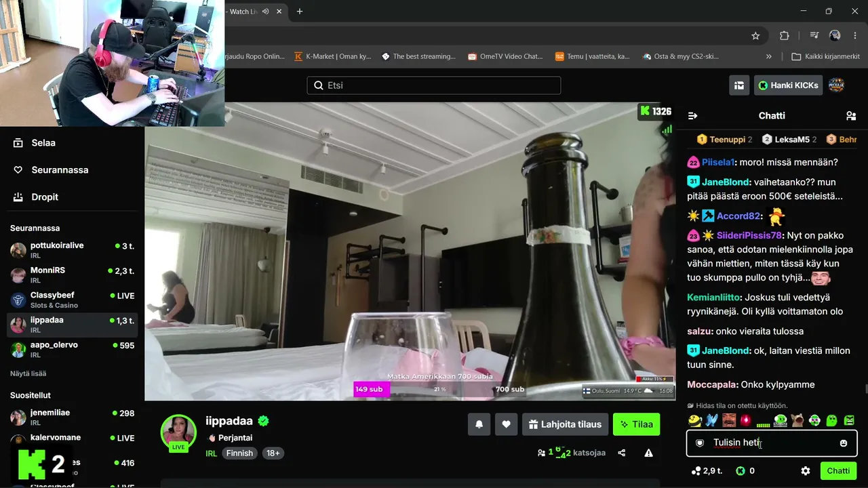Click SiideriPissis78 username in chat
This screenshot has width=868, height=488.
(x=750, y=236)
